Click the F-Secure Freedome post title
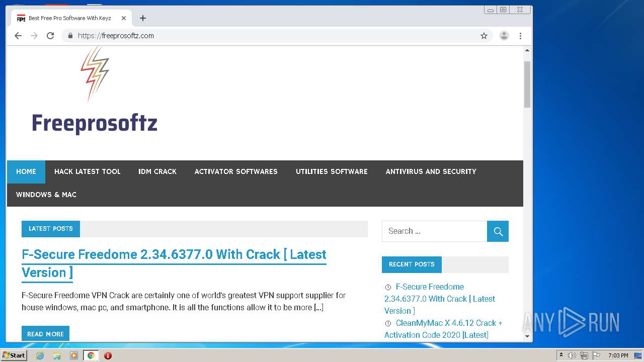This screenshot has height=362, width=644. (174, 263)
